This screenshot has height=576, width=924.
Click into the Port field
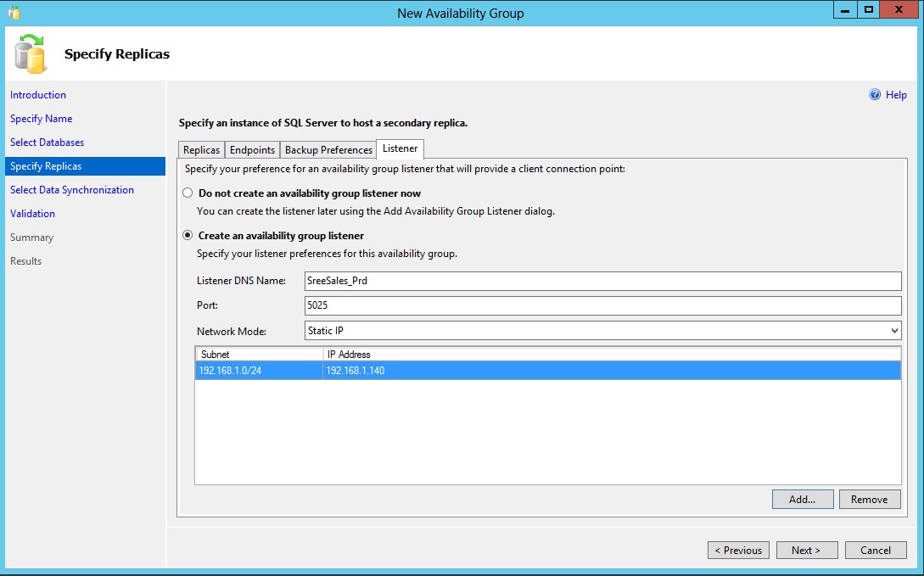(602, 305)
